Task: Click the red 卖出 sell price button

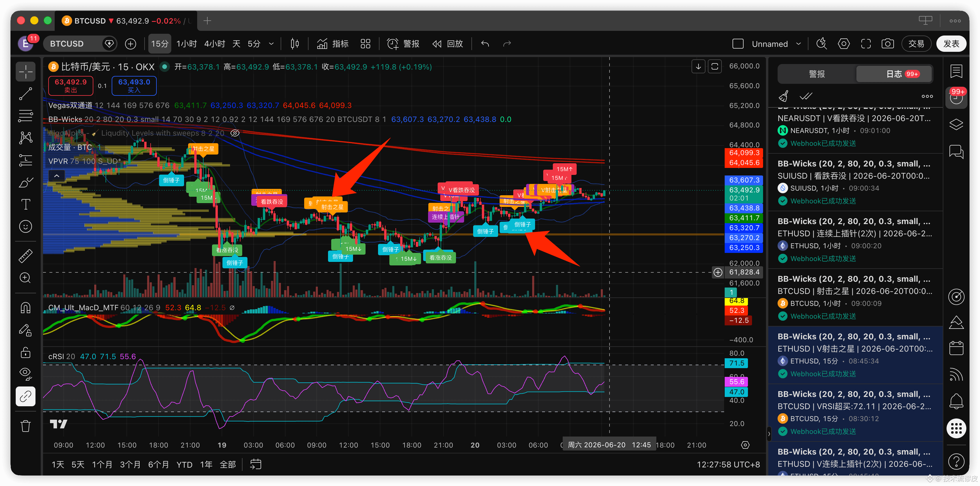Action: 71,86
